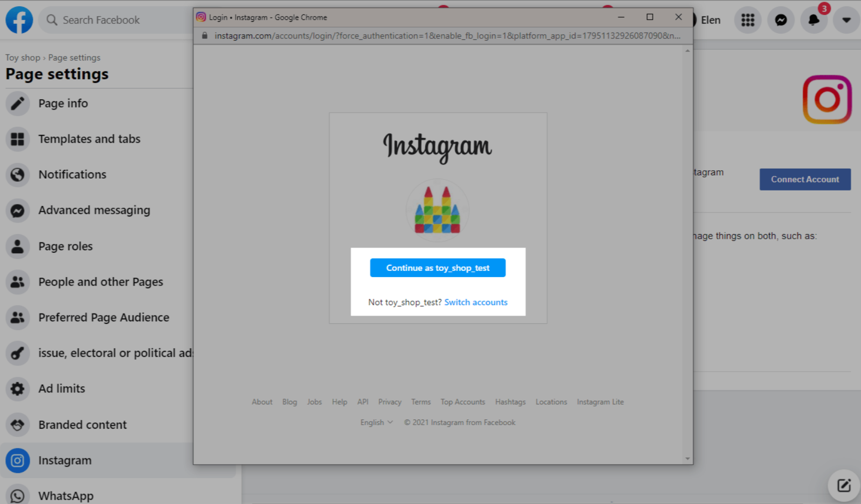861x504 pixels.
Task: Expand the English language dropdown
Action: pyautogui.click(x=377, y=423)
